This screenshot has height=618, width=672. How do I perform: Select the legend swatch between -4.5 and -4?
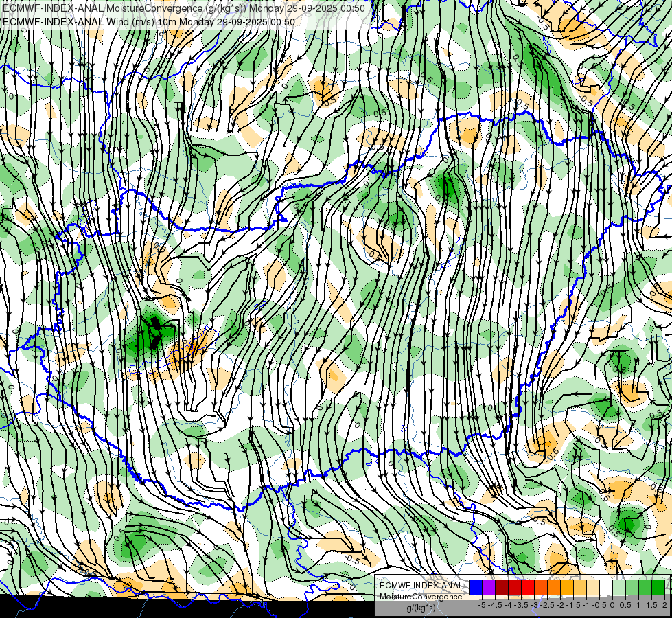click(502, 588)
